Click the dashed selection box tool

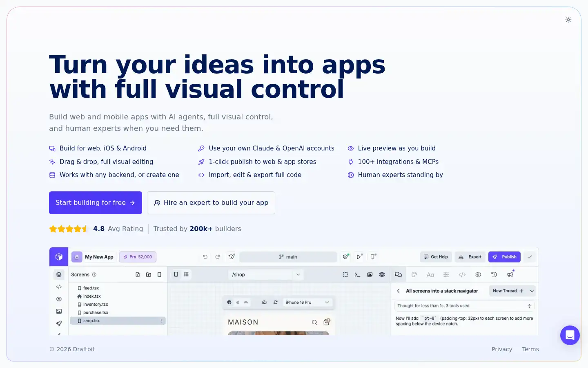345,275
